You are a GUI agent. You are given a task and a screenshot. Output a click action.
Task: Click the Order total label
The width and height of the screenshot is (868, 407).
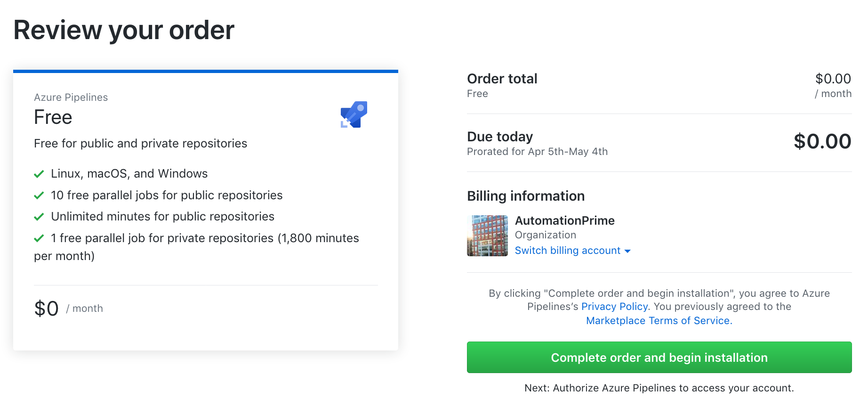point(502,79)
